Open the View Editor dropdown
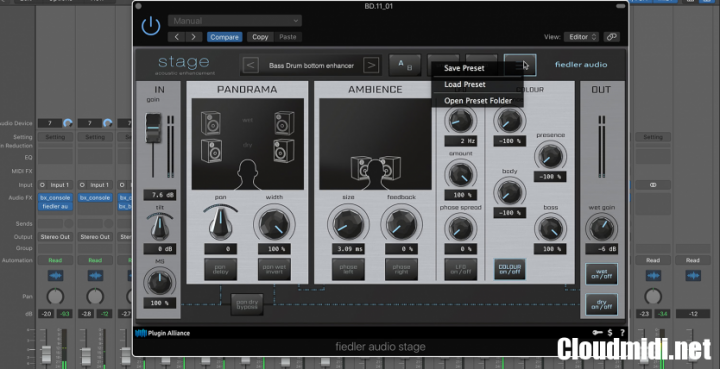 coord(581,37)
